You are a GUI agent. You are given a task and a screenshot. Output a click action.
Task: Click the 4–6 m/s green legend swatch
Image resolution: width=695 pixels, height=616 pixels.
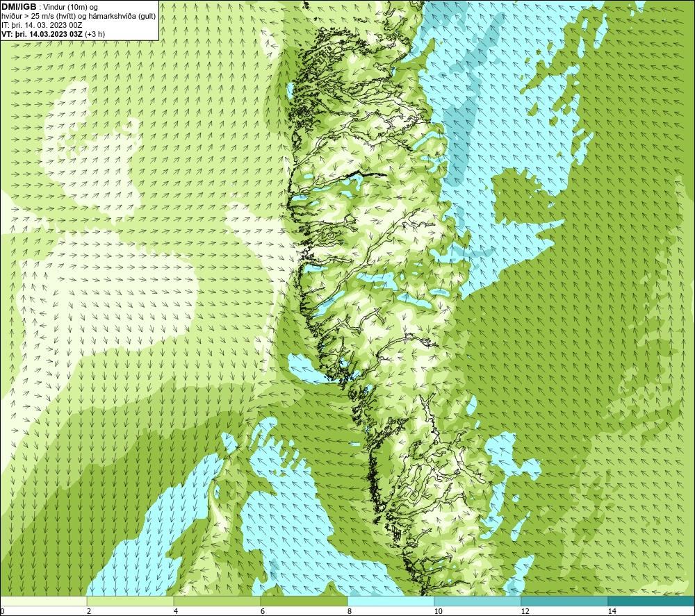pos(217,601)
